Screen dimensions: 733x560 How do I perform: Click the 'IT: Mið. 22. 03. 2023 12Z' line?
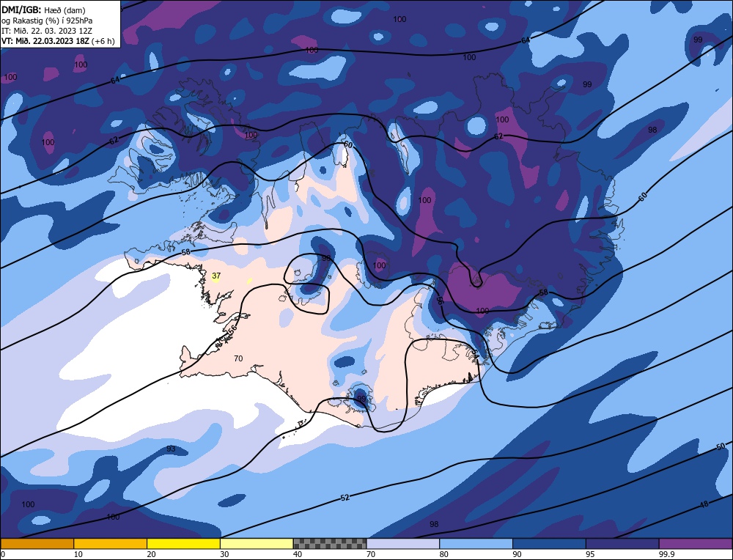(x=47, y=31)
